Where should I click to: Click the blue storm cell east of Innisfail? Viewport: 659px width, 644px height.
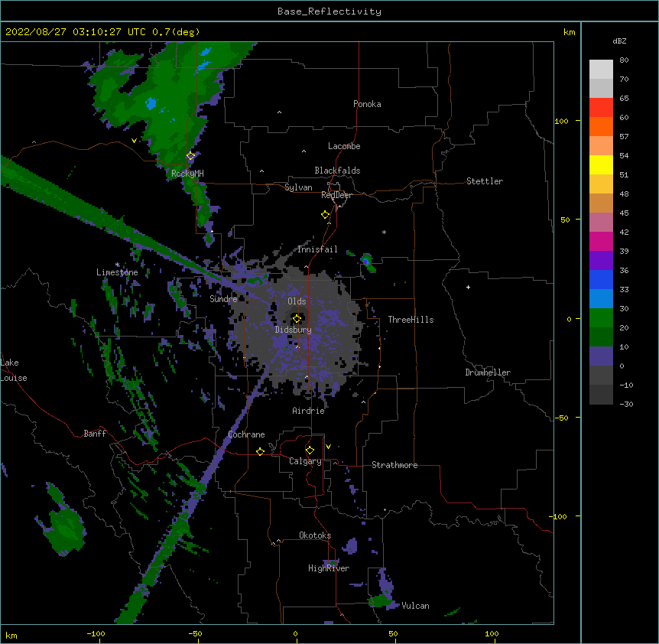(x=366, y=261)
